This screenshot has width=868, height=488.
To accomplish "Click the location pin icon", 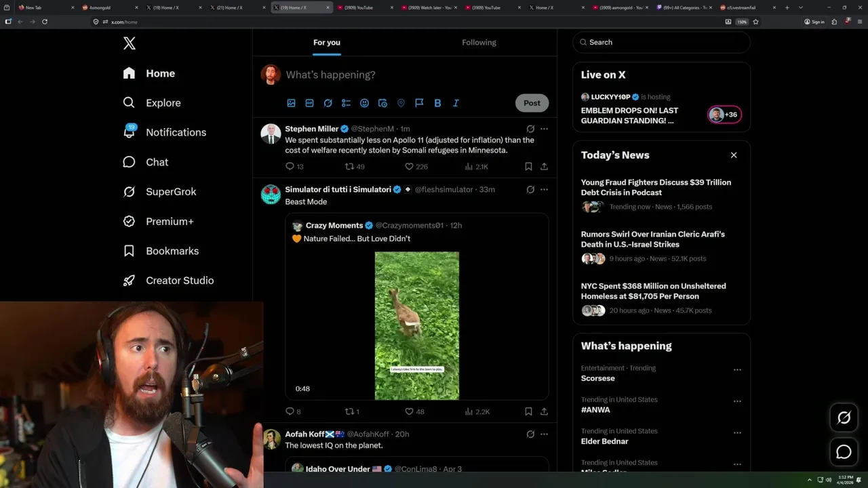I will [401, 103].
